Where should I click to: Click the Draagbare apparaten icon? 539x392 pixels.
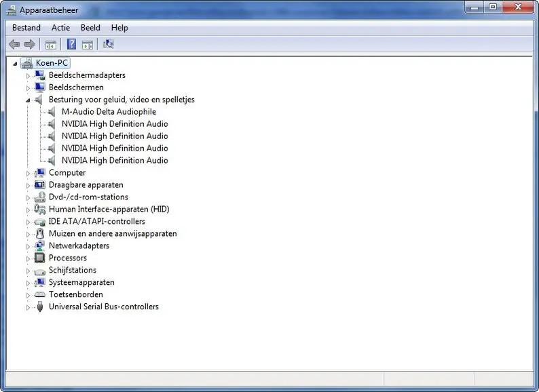(40, 185)
